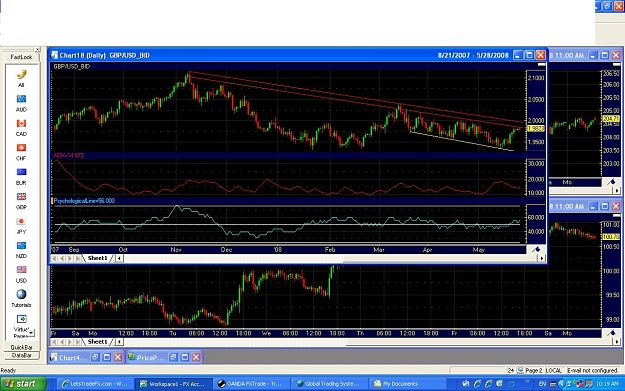Click the taskbar clock showing 10:19 AM
The height and width of the screenshot is (391, 625).
[607, 384]
